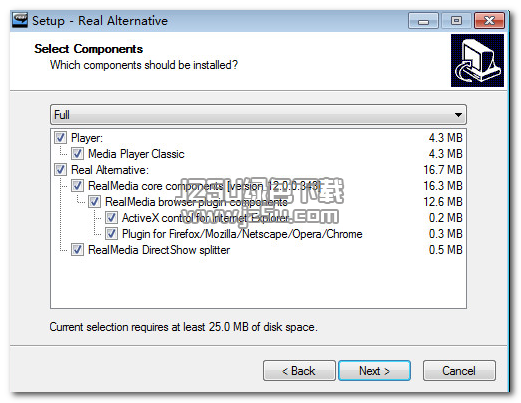Click the Next button
The height and width of the screenshot is (403, 521).
pos(374,370)
